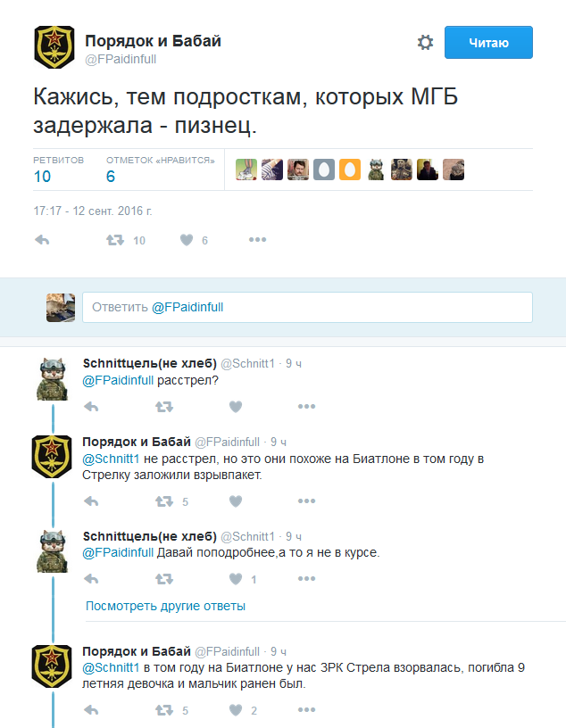This screenshot has height=728, width=566.
Task: Open the 17:17 - 12 сент. 2016 timestamp
Action: pyautogui.click(x=93, y=211)
